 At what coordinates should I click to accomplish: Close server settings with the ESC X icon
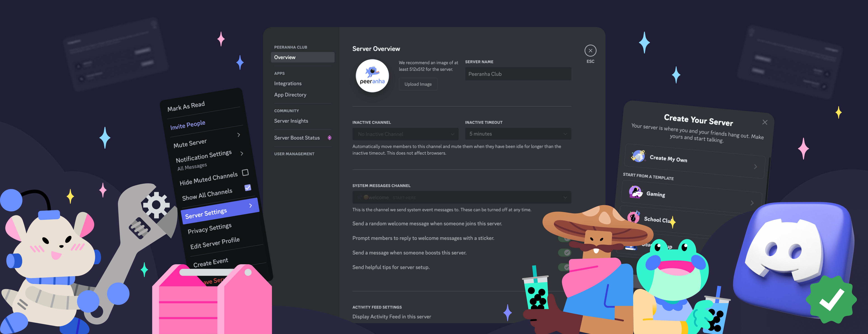(x=590, y=51)
